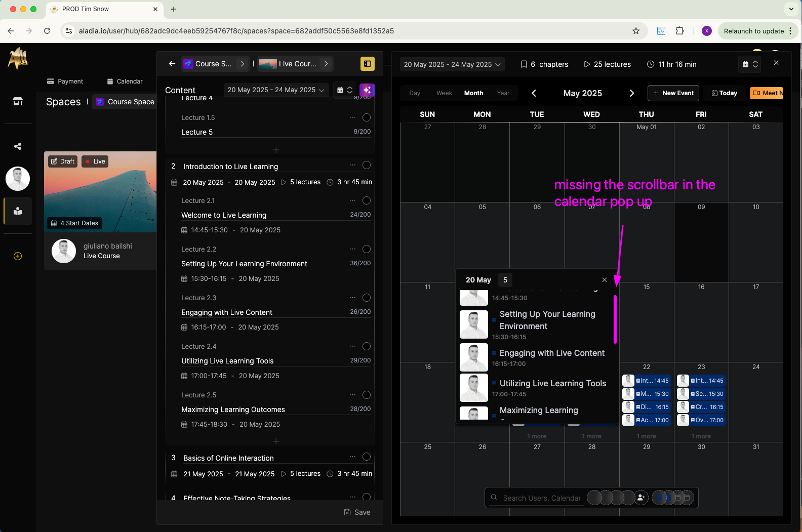Toggle the Lecture 2.1 circle
The width and height of the screenshot is (802, 532).
[367, 200]
